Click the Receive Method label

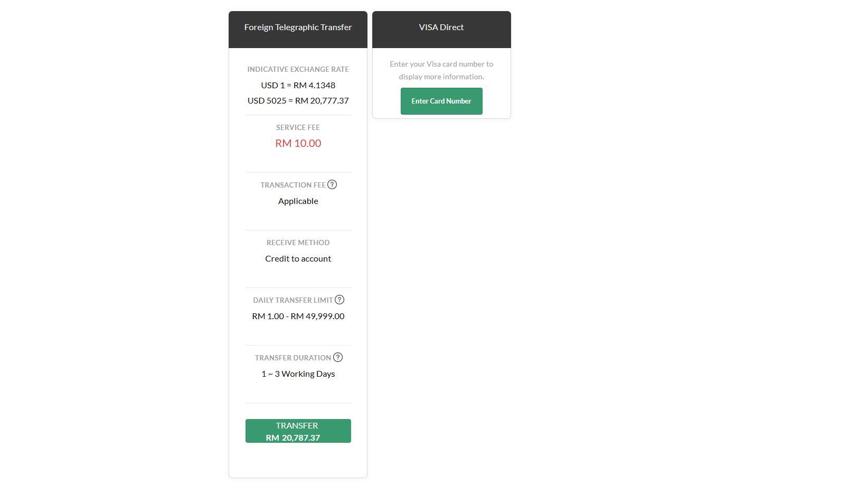click(298, 243)
